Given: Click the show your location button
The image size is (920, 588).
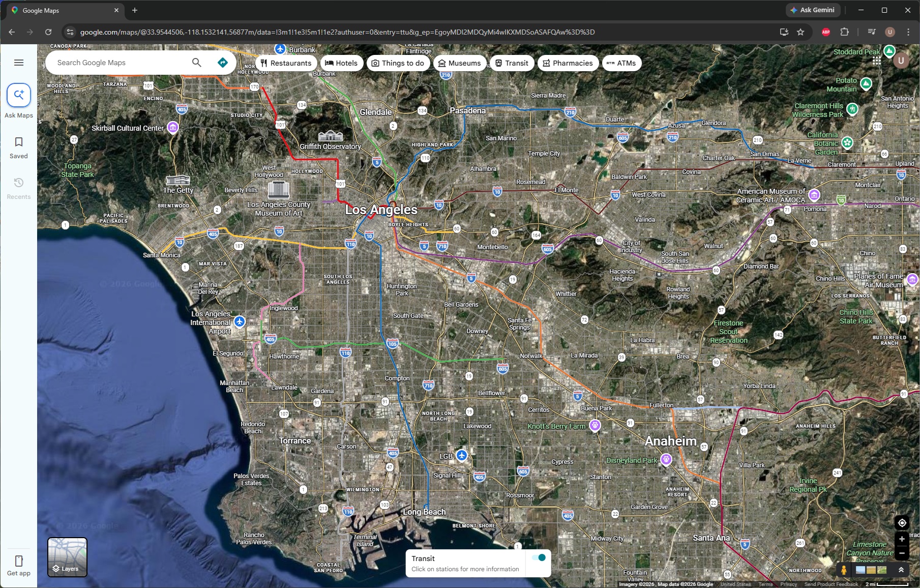Looking at the screenshot, I should coord(902,523).
